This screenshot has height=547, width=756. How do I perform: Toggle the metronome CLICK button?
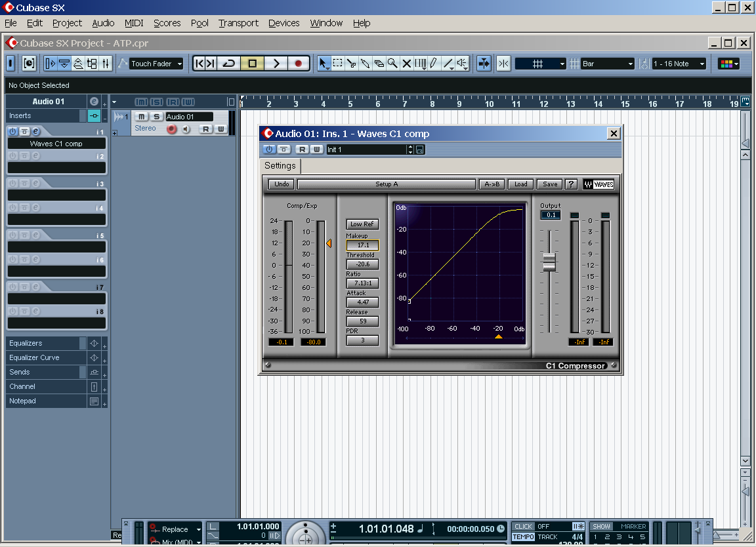click(523, 526)
